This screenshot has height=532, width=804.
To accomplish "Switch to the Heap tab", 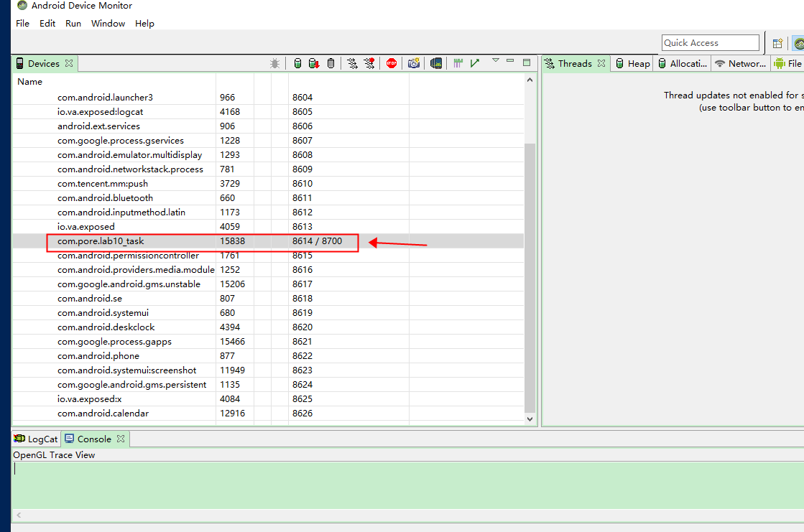I will tap(632, 63).
